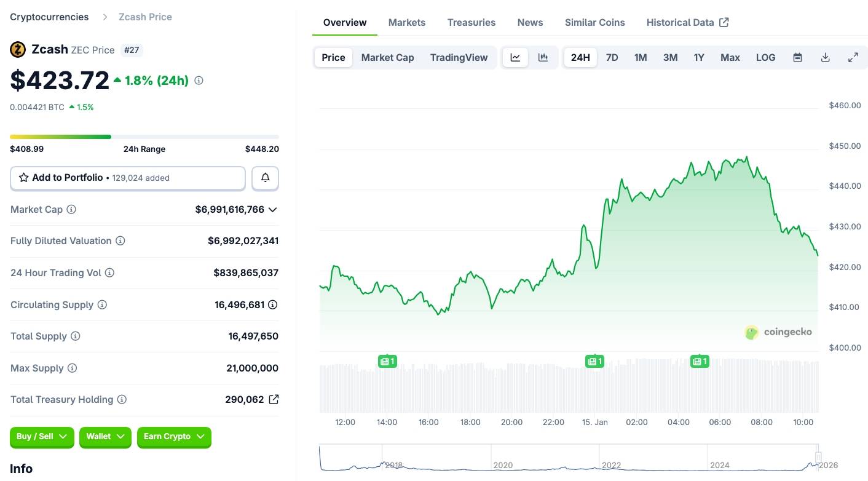Image resolution: width=868 pixels, height=481 pixels.
Task: Expand the Wallet dropdown
Action: pos(105,437)
